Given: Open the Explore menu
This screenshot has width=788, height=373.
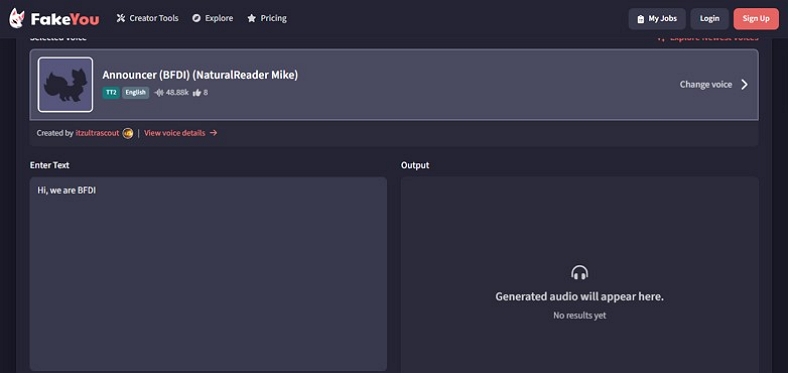Looking at the screenshot, I should tap(212, 18).
